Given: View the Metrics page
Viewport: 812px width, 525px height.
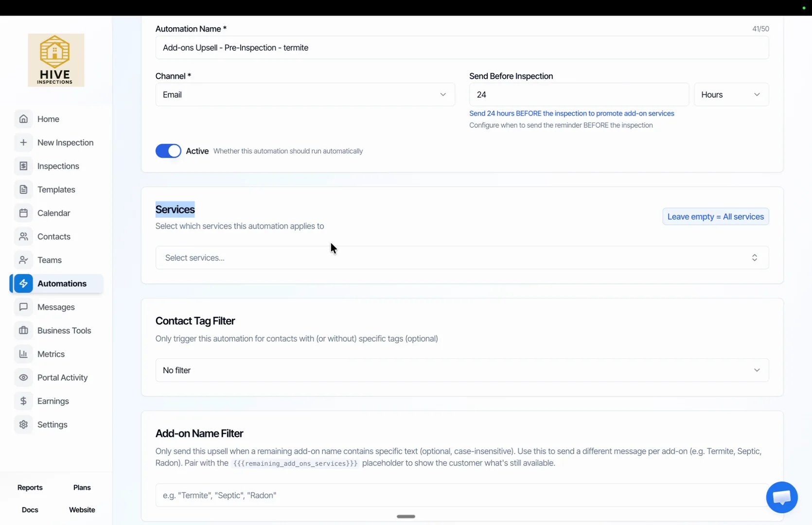Looking at the screenshot, I should [57, 354].
